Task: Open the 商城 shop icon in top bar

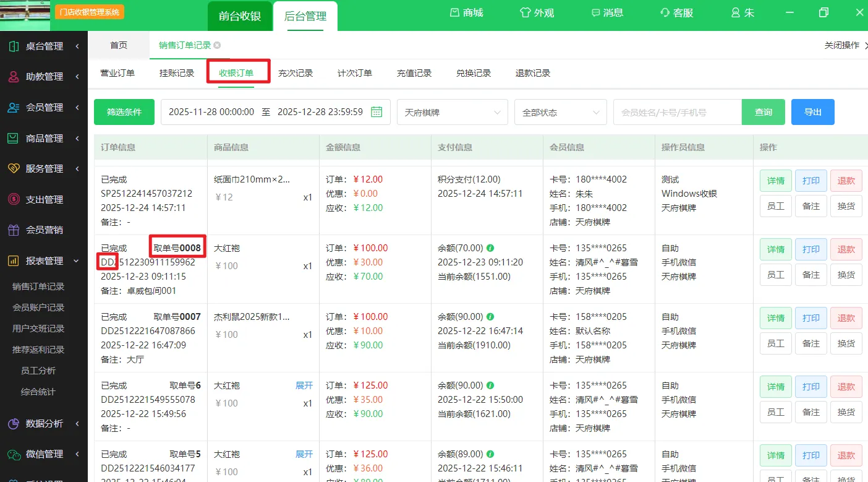Action: point(455,13)
